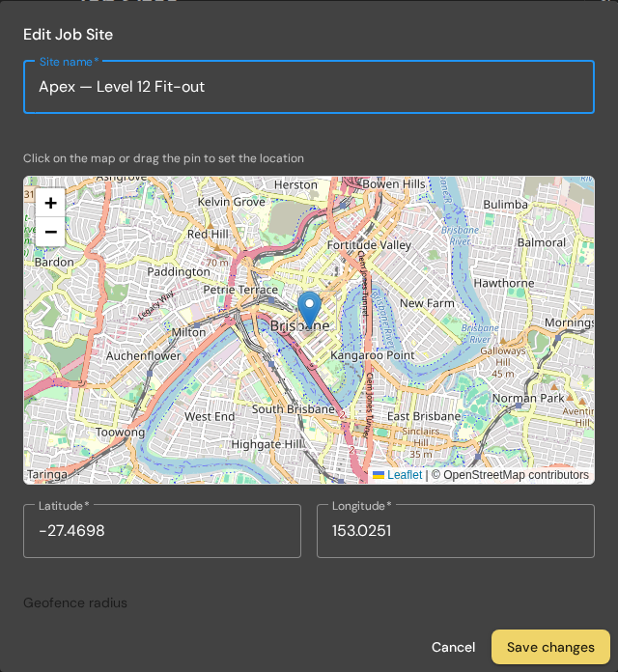Screen dimensions: 618x672
Task: Set location at New Farm label
Action: tap(427, 303)
